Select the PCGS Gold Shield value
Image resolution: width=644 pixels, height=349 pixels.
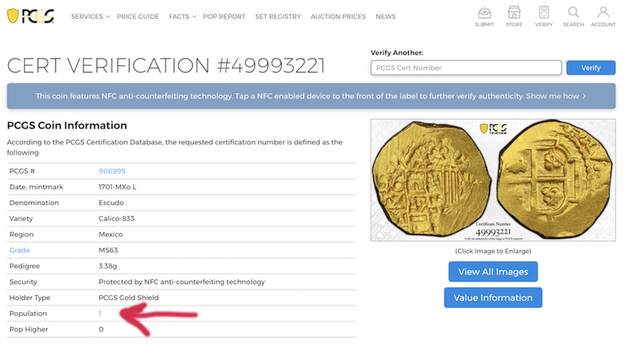pos(129,298)
